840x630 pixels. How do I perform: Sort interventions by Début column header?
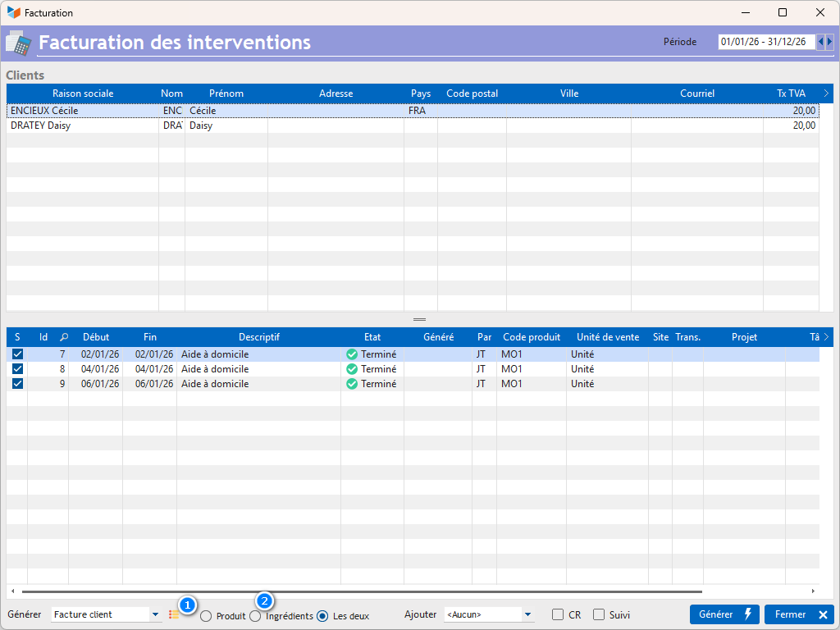[x=95, y=337]
